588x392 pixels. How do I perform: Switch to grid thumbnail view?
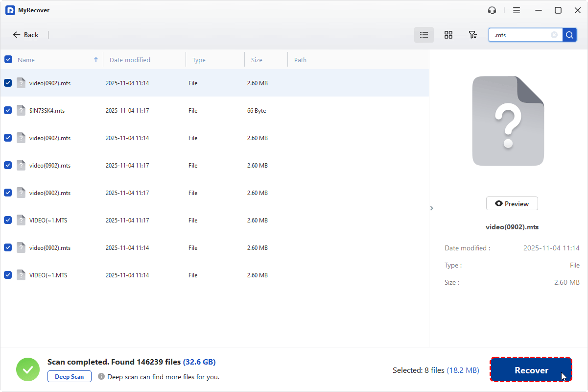click(x=448, y=35)
